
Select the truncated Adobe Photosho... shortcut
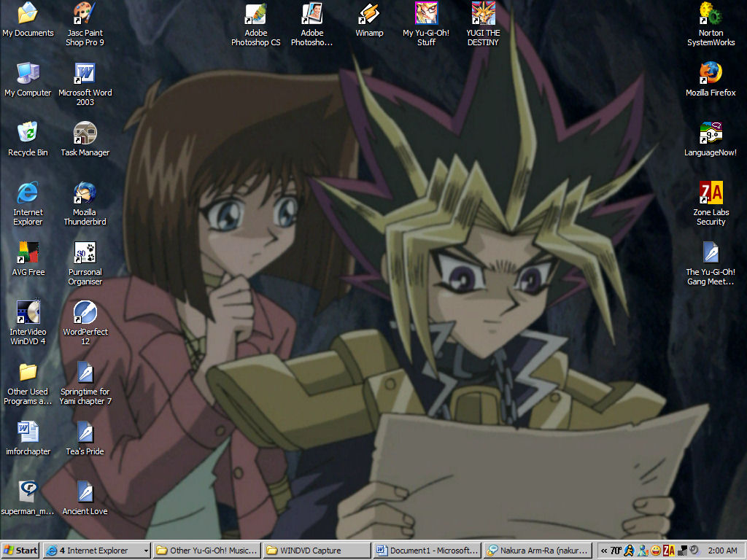pos(312,24)
